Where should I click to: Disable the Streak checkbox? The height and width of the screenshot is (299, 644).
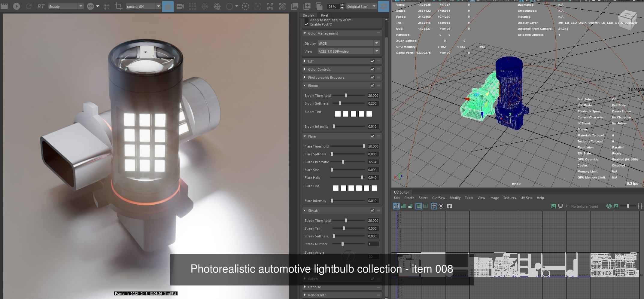click(x=372, y=210)
